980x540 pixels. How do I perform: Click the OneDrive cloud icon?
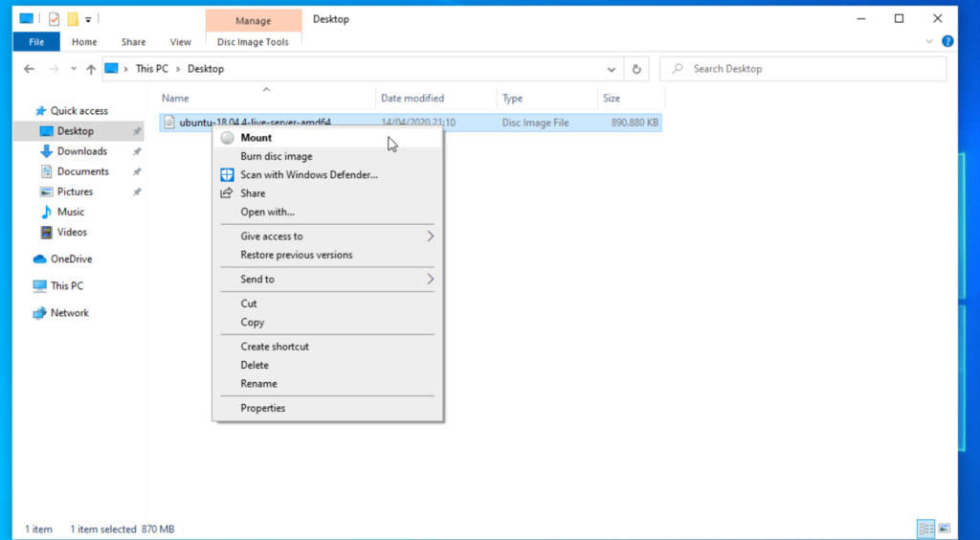point(40,259)
